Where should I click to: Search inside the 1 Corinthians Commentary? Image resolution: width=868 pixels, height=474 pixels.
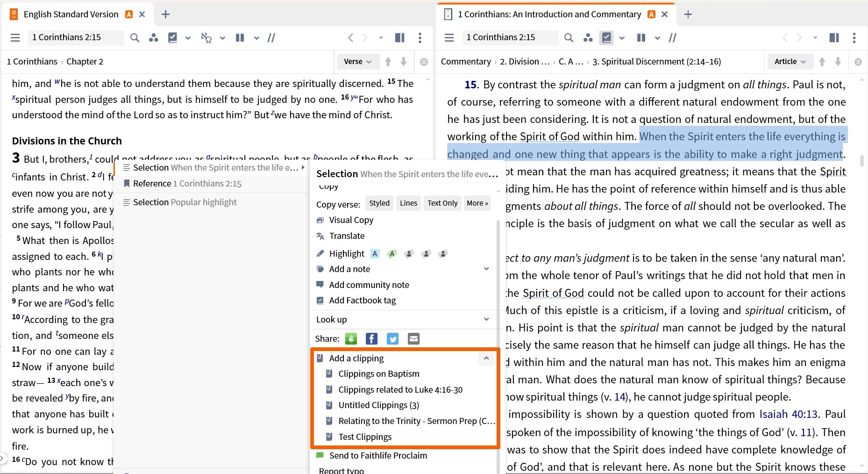tap(569, 38)
